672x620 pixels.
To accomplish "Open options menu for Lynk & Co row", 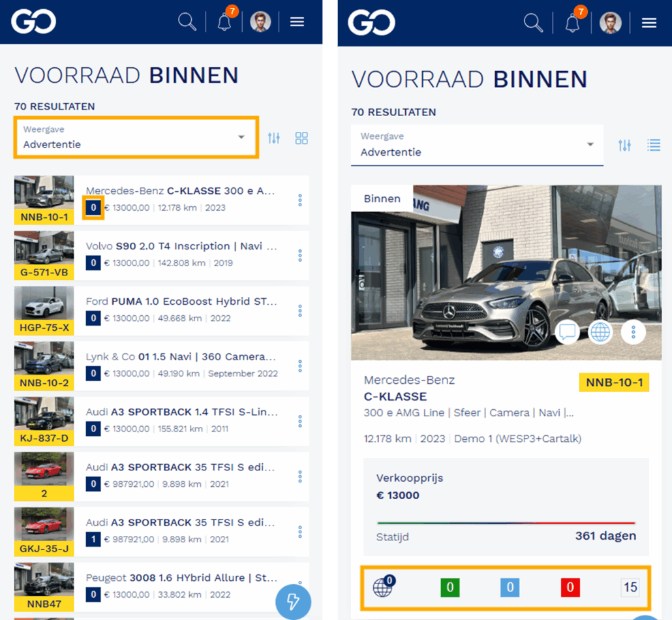I will point(300,366).
